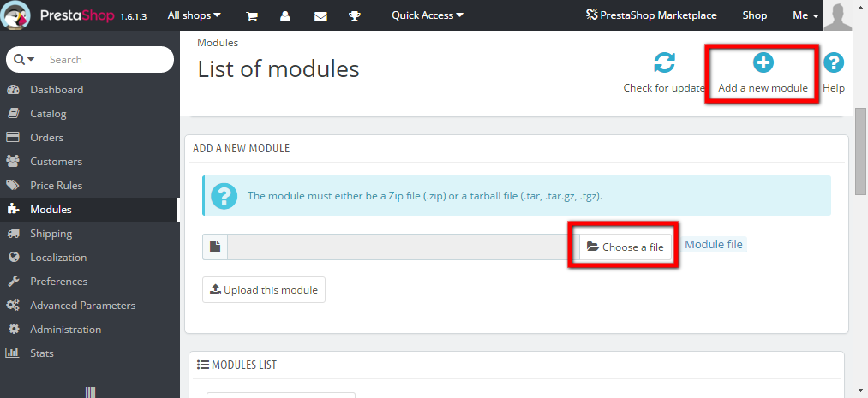This screenshot has height=398, width=868.
Task: Open Advanced Parameters menu item
Action: [x=82, y=306]
